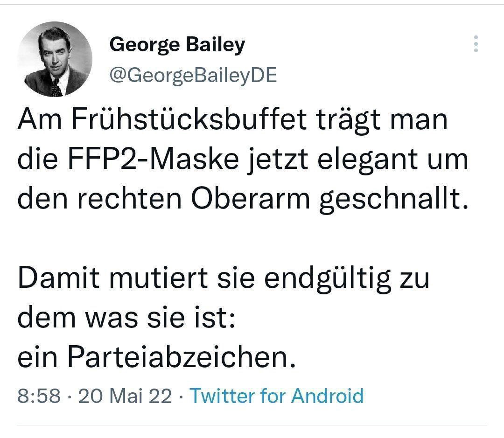Open the George Bailey display name
Screen dimensions: 504x438
pyautogui.click(x=177, y=45)
